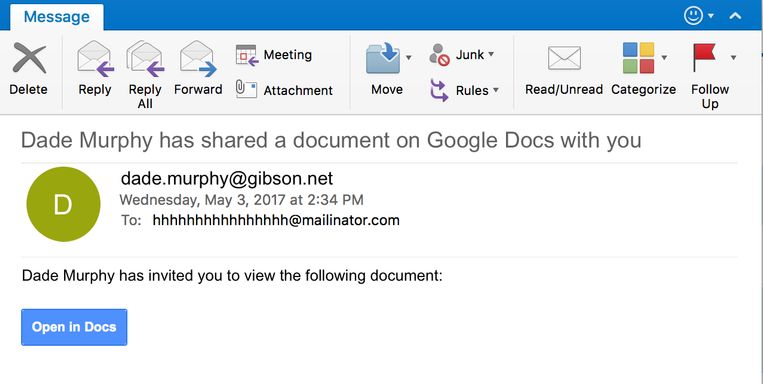Flag message with the Follow Up flag
763x384 pixels.
click(x=704, y=57)
